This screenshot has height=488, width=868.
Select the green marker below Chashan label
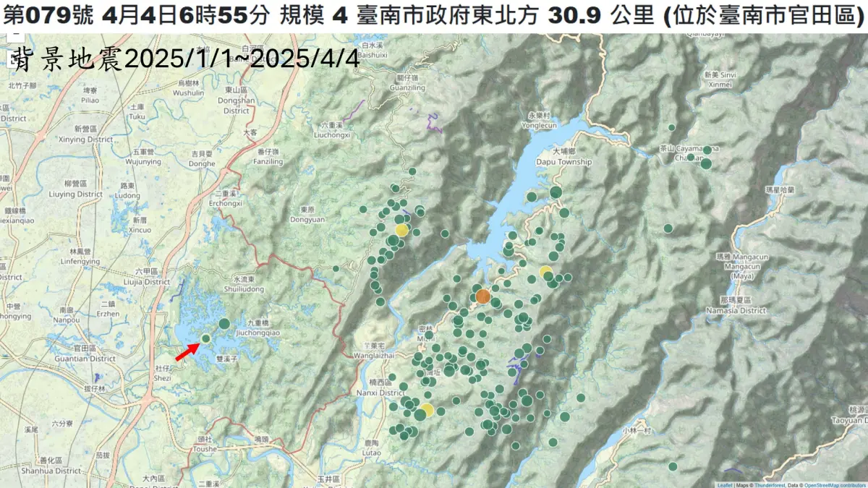706,164
